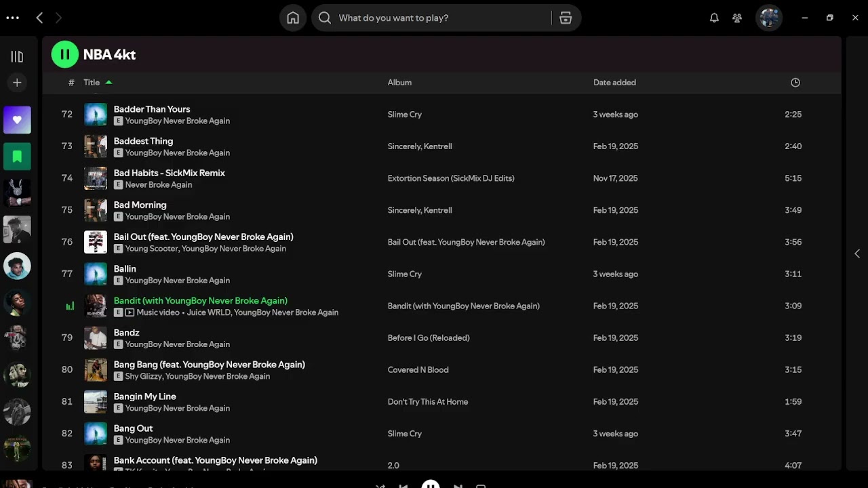The height and width of the screenshot is (488, 868).
Task: Open the Shy Glizzy artist link
Action: [143, 376]
